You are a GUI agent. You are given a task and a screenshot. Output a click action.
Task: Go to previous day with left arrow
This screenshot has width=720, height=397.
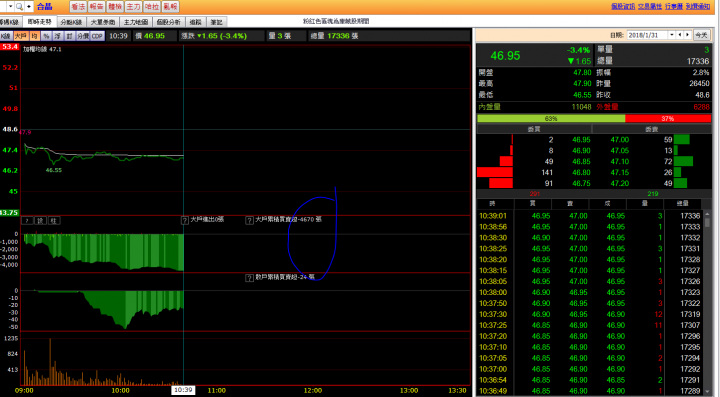(680, 35)
